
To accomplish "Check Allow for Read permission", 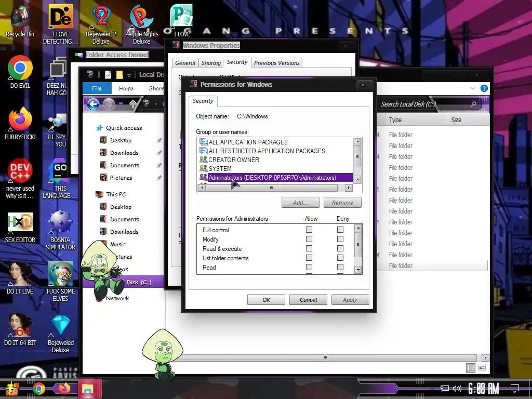I will [x=309, y=267].
